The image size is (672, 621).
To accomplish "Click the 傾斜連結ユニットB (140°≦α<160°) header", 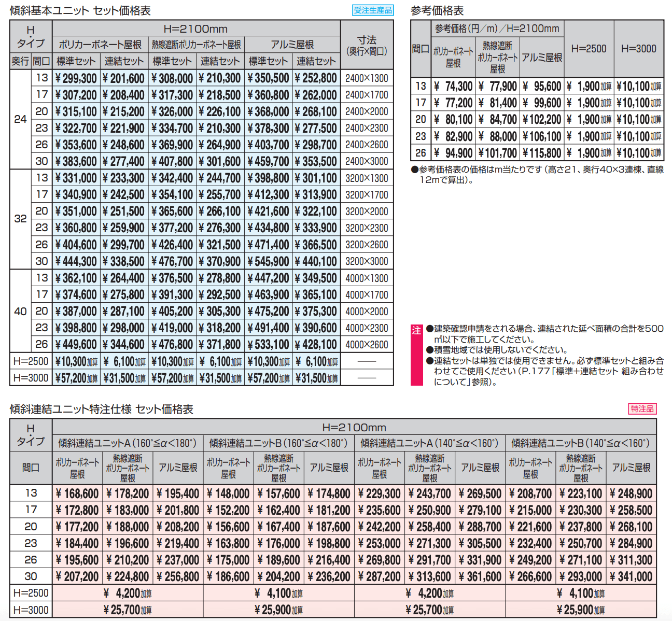I will click(x=580, y=443).
